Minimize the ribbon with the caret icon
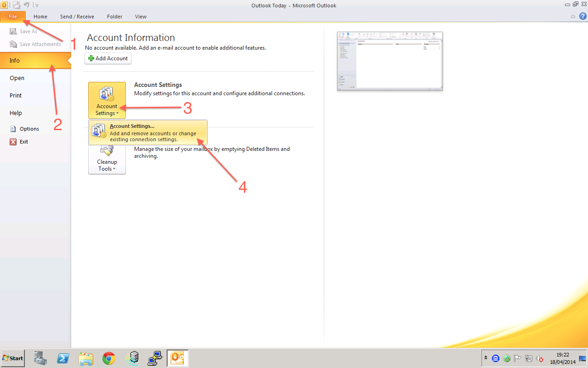Viewport: 588px width, 368px height. [573, 16]
